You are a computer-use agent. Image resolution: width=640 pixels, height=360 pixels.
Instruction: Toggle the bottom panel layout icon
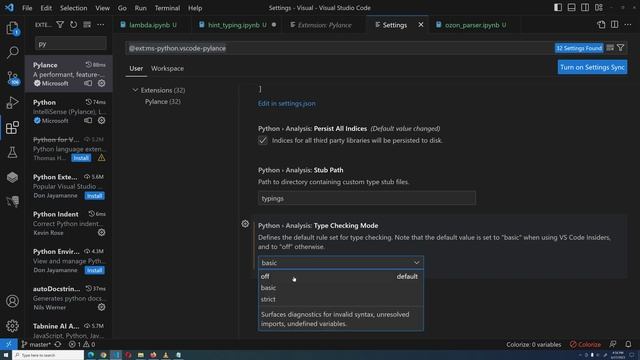tap(571, 8)
